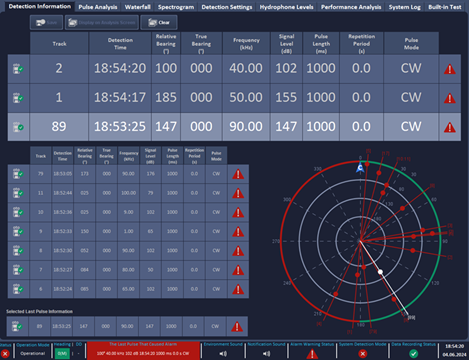Click Notification Sound speaker icon
The width and height of the screenshot is (469, 360).
[266, 354]
